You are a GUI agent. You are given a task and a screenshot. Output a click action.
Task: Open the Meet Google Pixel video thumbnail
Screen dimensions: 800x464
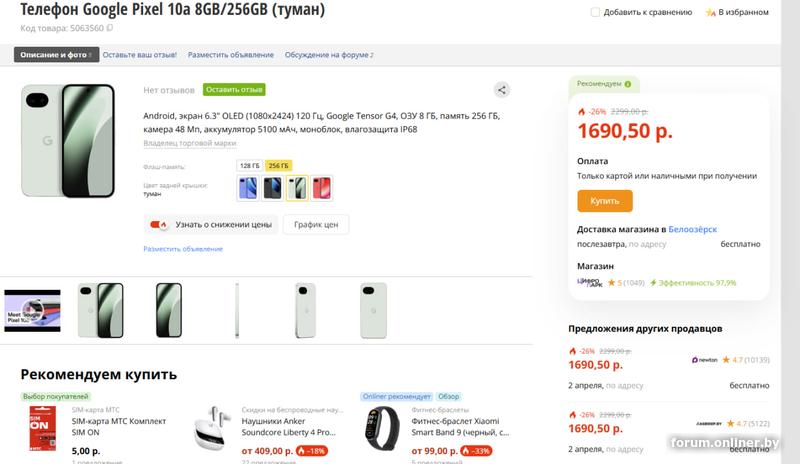(27, 310)
